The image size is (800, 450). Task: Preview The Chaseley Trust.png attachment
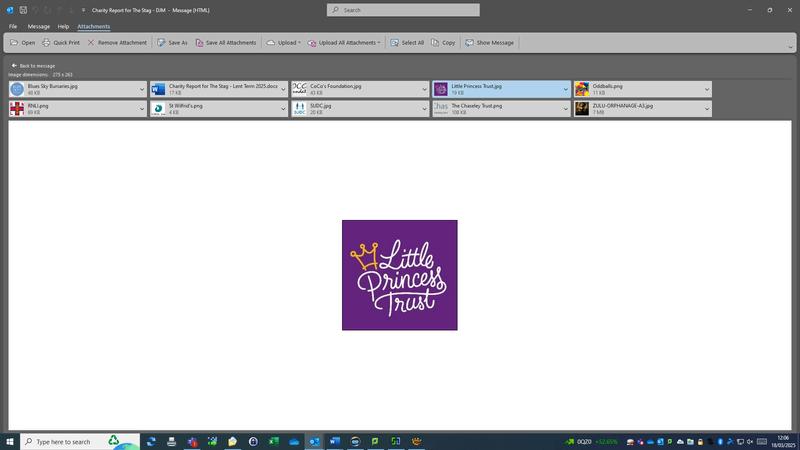[x=502, y=109]
